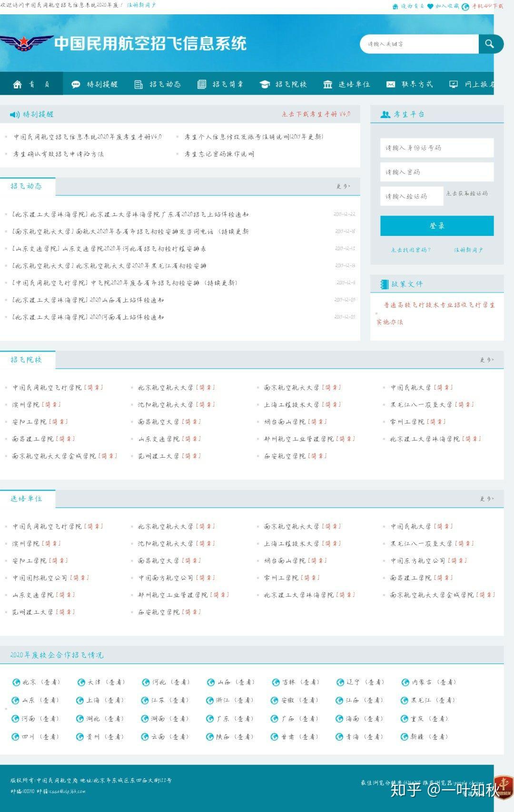This screenshot has height=812, width=514.
Task: Click the globe icon next to 黑龙江
Action: point(405,700)
